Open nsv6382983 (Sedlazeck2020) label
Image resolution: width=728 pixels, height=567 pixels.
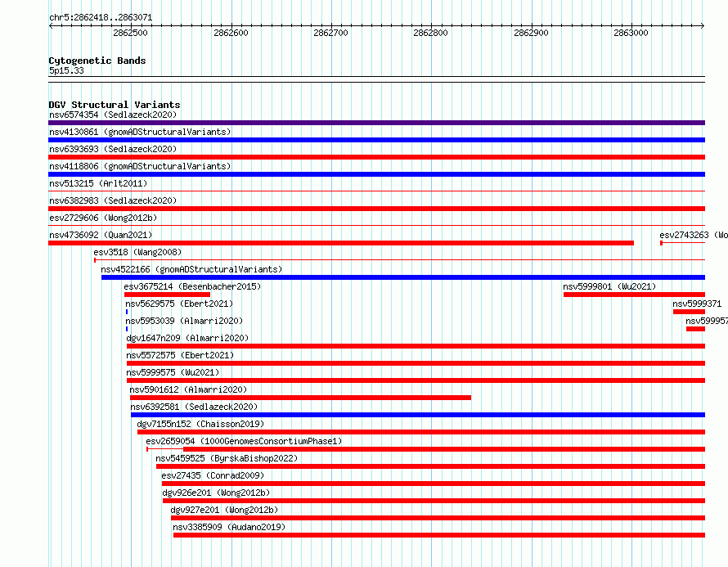point(113,200)
